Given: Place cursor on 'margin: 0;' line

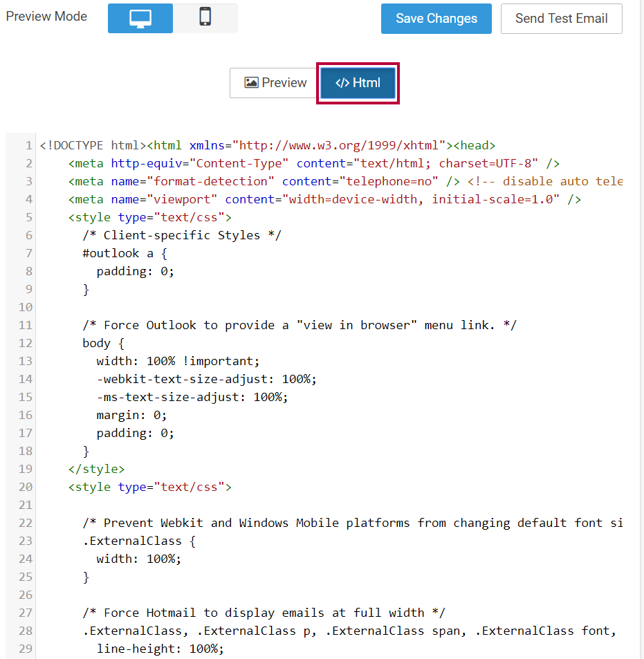Looking at the screenshot, I should (x=131, y=415).
